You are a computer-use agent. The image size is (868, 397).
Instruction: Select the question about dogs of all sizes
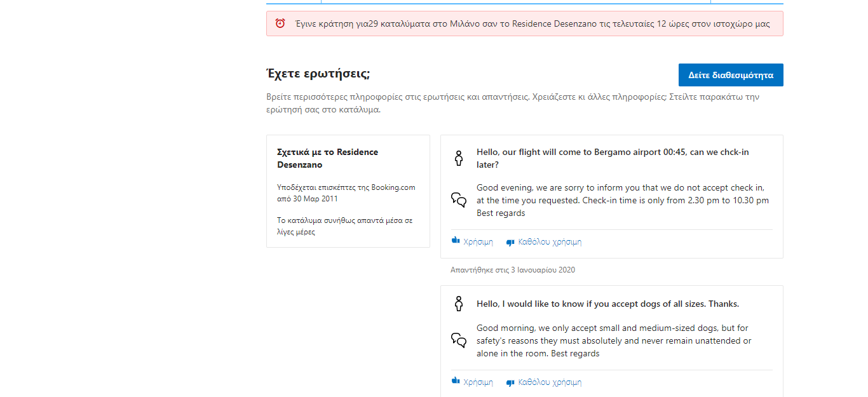point(607,304)
